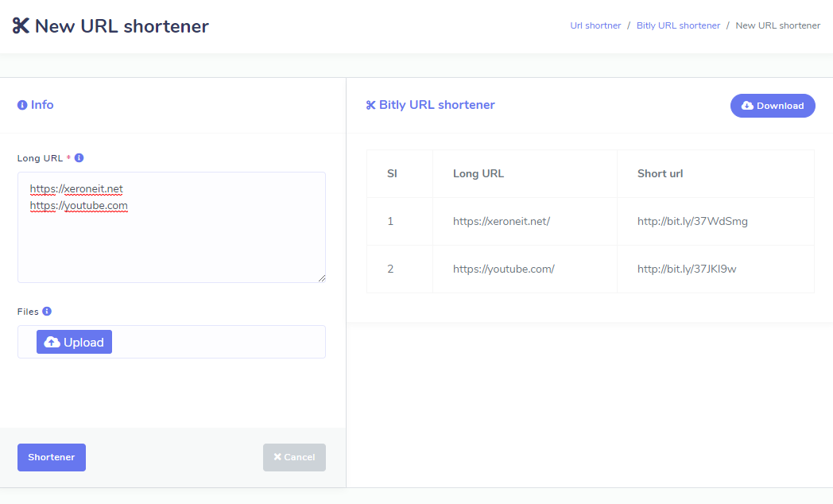
Task: Click the Shortener submit button
Action: (52, 457)
